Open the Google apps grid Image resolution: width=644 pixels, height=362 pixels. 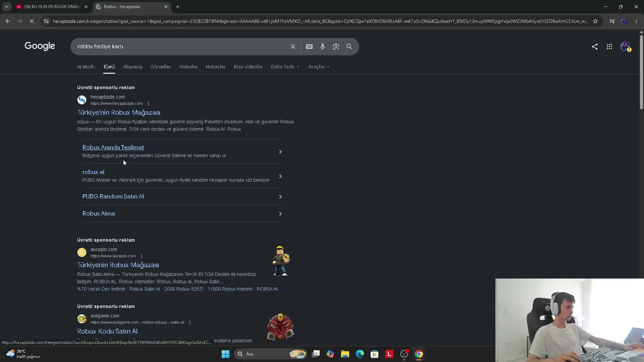(x=609, y=46)
